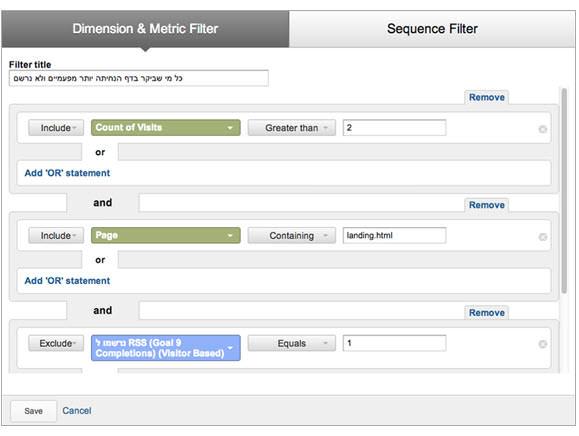Open the Count of Visits dimension dropdown
This screenshot has height=436, width=579.
(x=166, y=128)
